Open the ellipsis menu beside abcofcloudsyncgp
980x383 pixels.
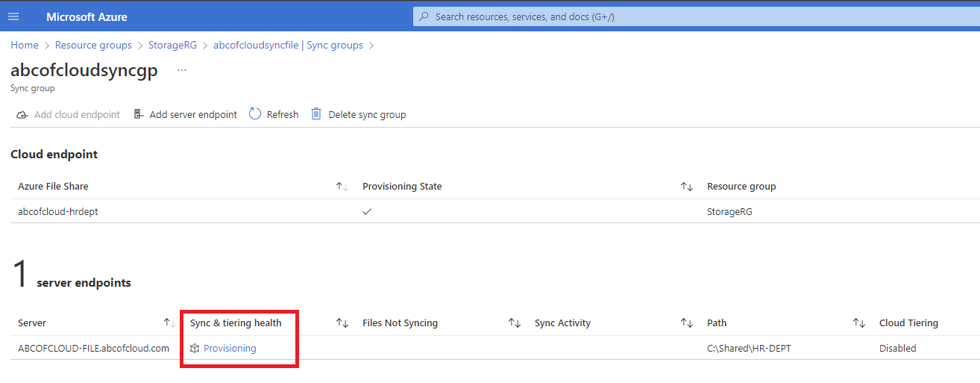182,70
